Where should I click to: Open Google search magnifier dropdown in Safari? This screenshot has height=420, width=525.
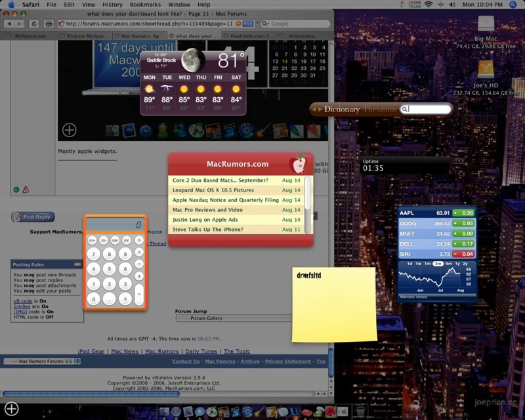pyautogui.click(x=266, y=24)
